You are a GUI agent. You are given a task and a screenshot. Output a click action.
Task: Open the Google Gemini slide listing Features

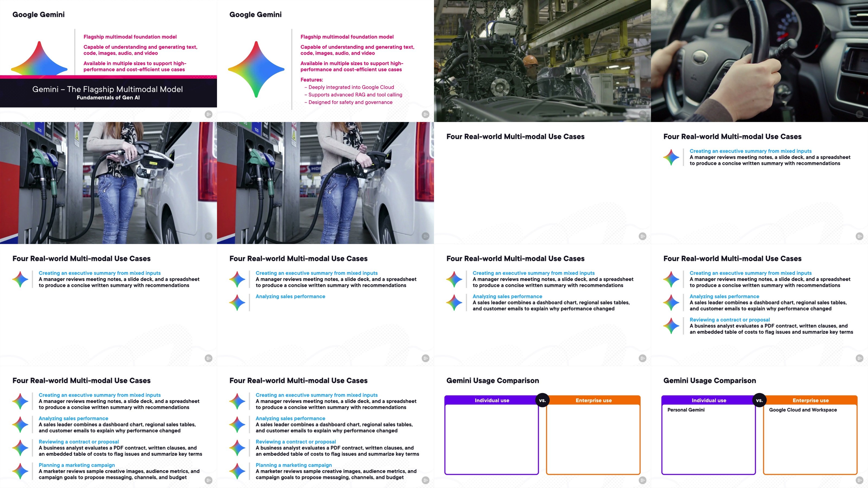point(325,61)
